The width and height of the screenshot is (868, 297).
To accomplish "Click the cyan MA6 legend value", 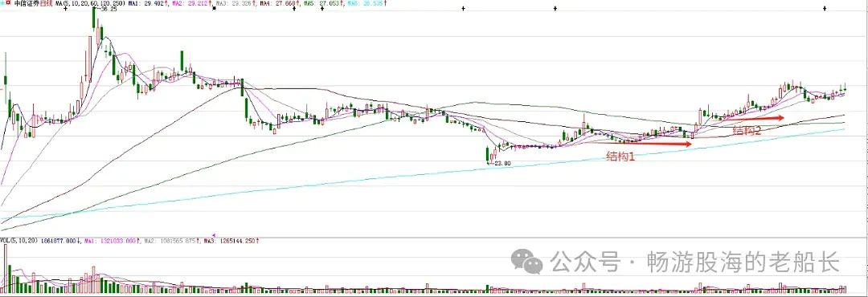I will (366, 3).
